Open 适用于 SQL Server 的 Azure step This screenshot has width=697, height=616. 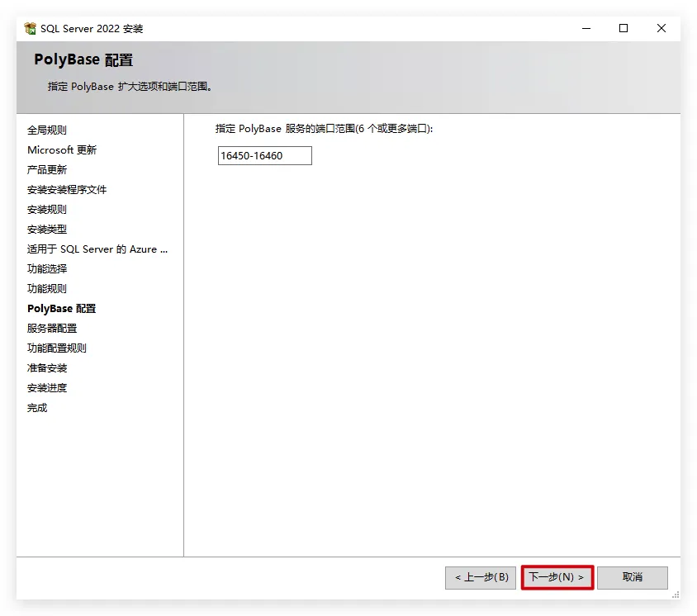[x=97, y=249]
